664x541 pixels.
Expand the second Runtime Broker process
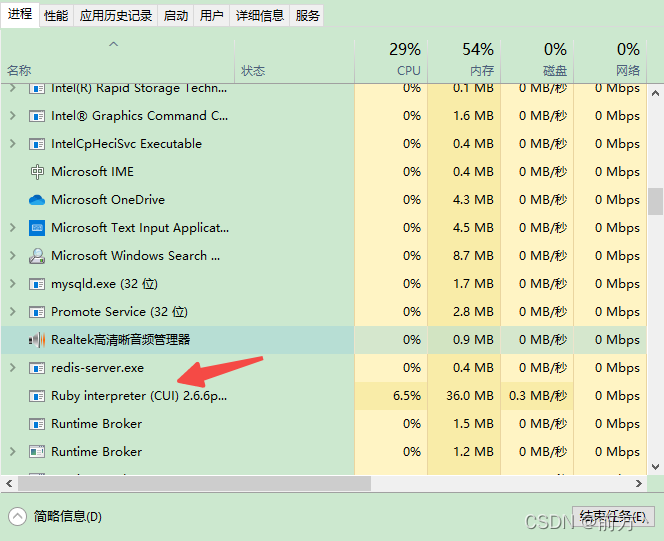point(13,452)
